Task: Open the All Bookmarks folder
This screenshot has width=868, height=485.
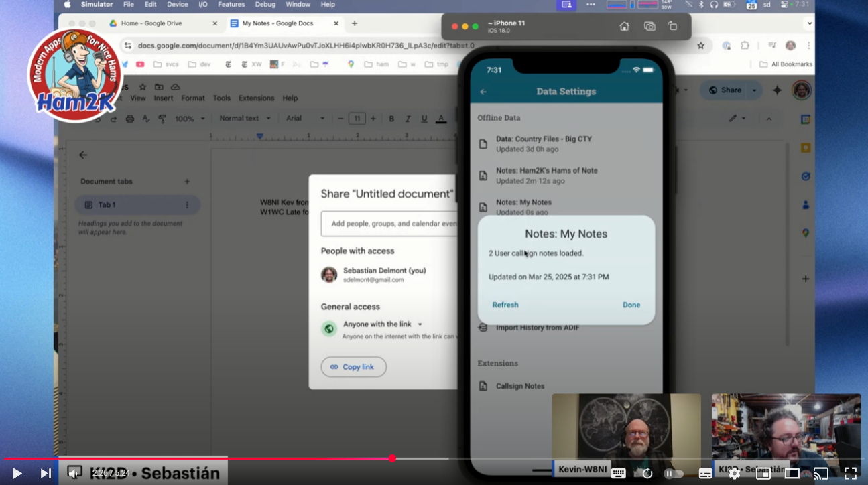Action: (x=786, y=64)
